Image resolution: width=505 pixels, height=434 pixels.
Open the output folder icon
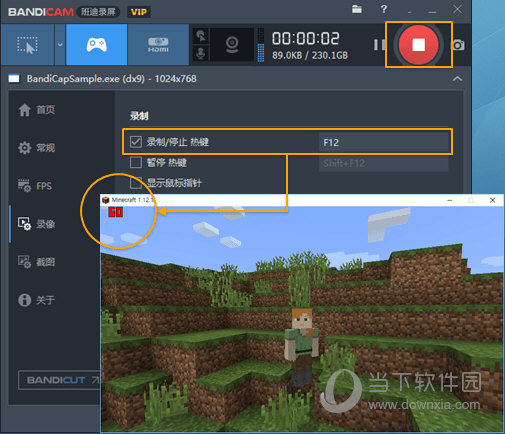357,9
